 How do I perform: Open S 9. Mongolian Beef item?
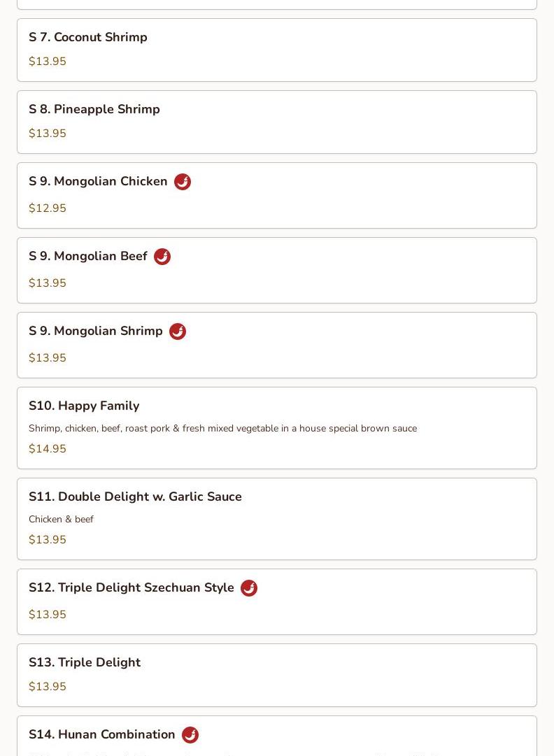click(277, 271)
